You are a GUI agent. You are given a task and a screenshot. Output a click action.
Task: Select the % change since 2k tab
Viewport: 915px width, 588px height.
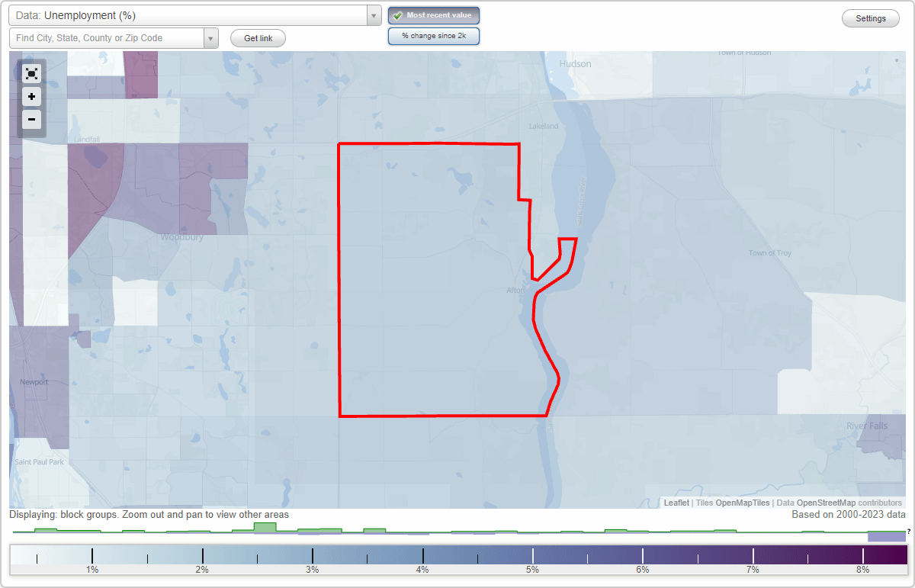pos(433,35)
